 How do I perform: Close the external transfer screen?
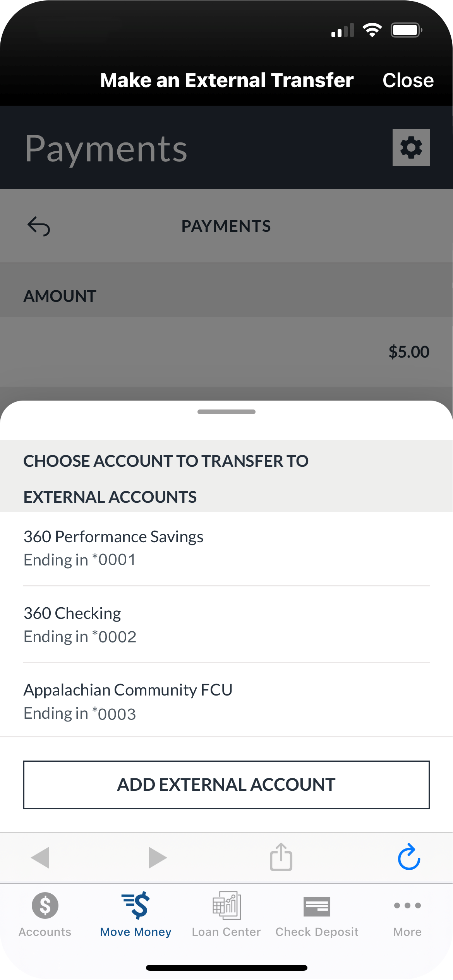(x=408, y=81)
